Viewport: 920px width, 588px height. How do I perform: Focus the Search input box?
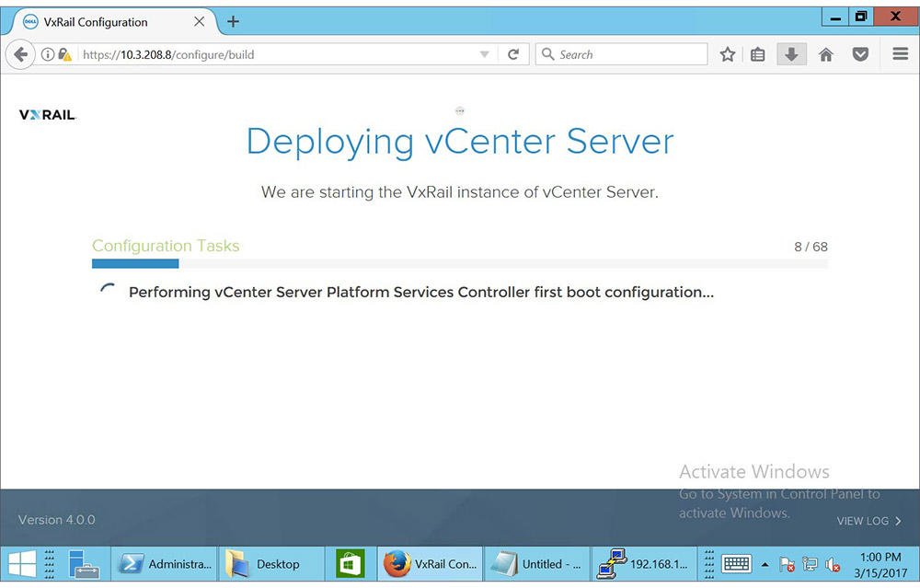(x=621, y=54)
